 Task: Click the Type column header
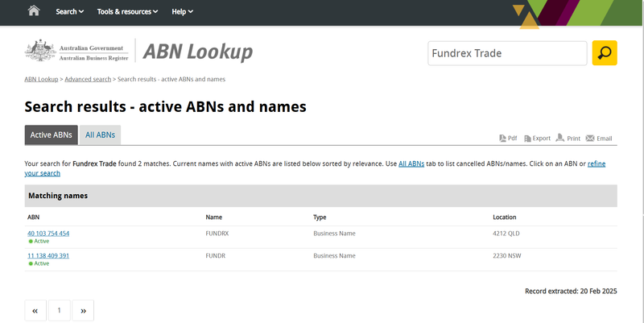pyautogui.click(x=320, y=217)
